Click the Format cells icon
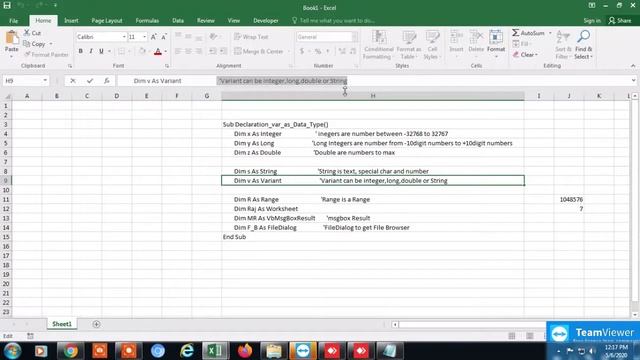Screen dimensions: 640x360 496,38
